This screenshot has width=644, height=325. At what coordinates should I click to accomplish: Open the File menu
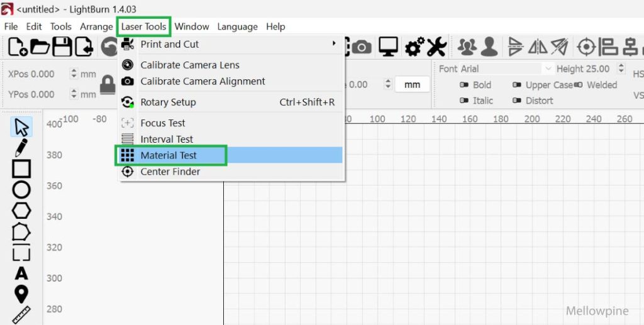(x=11, y=26)
